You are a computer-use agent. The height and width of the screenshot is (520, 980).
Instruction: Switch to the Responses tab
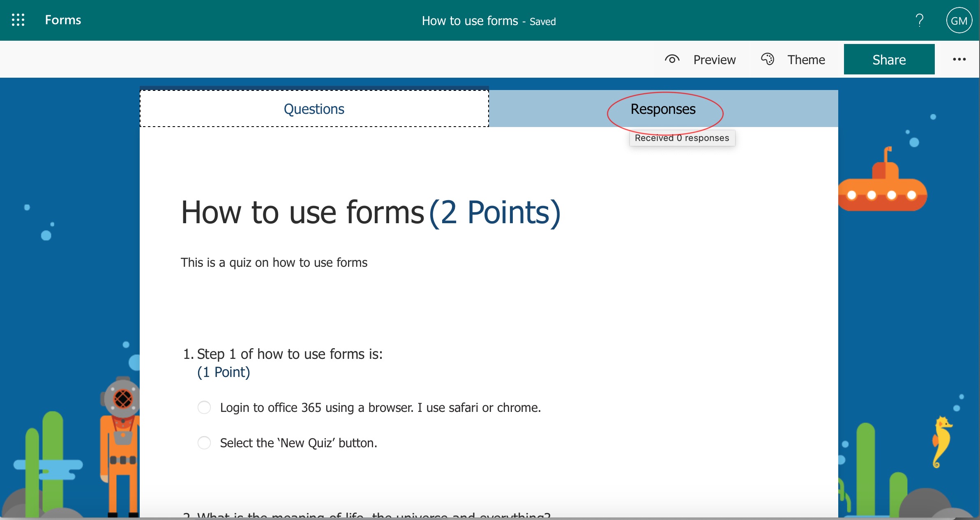[663, 109]
